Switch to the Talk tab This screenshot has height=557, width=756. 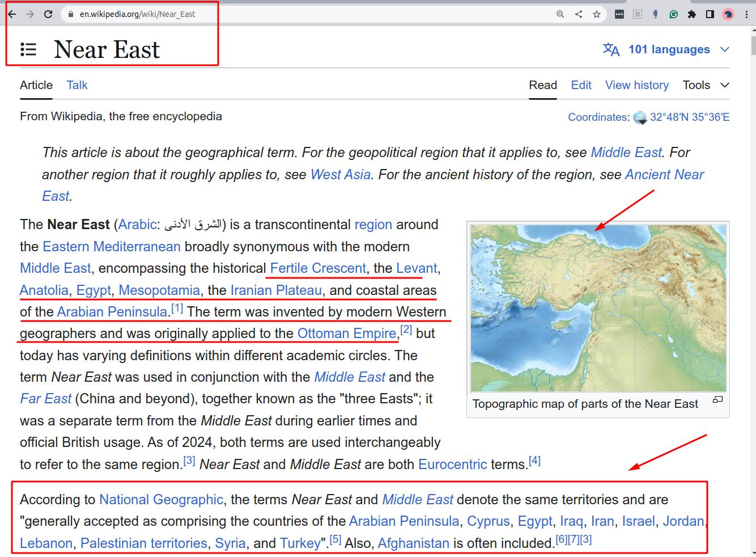pyautogui.click(x=77, y=85)
